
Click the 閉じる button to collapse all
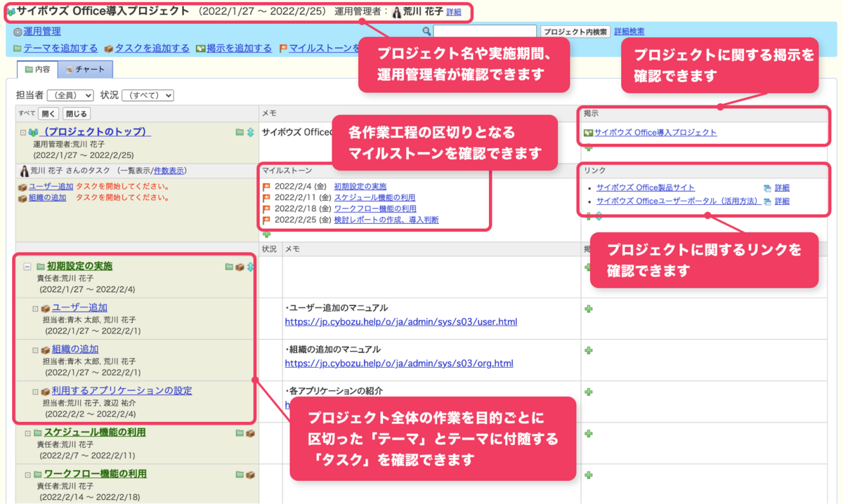pos(77,114)
